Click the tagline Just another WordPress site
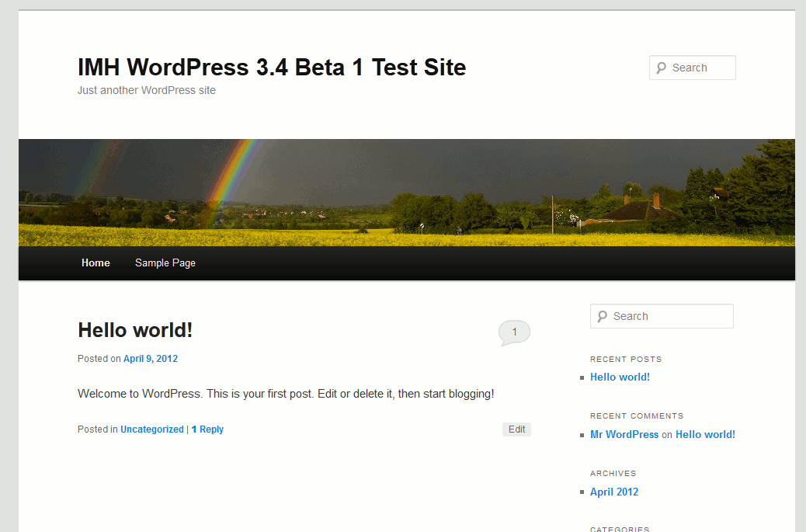 click(147, 91)
